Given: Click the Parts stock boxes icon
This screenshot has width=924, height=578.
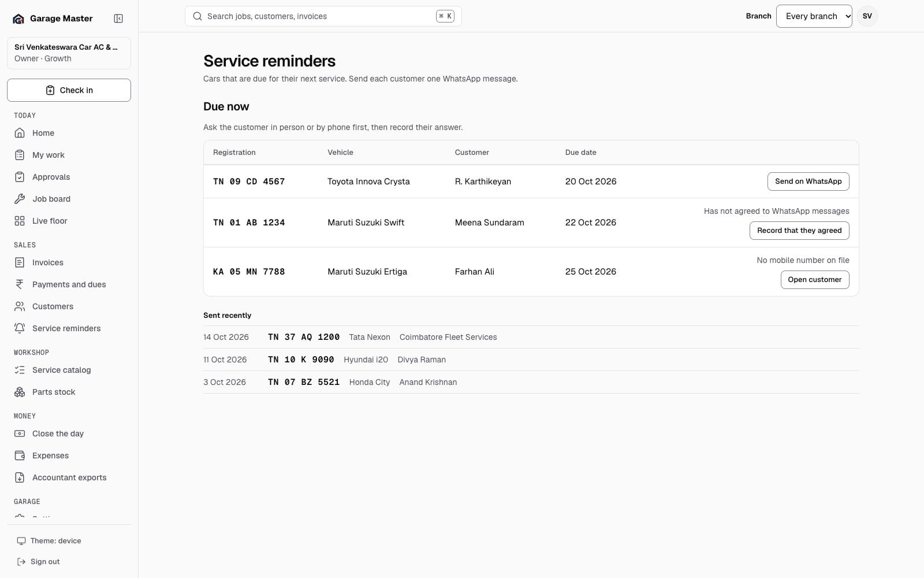Looking at the screenshot, I should click(x=20, y=392).
